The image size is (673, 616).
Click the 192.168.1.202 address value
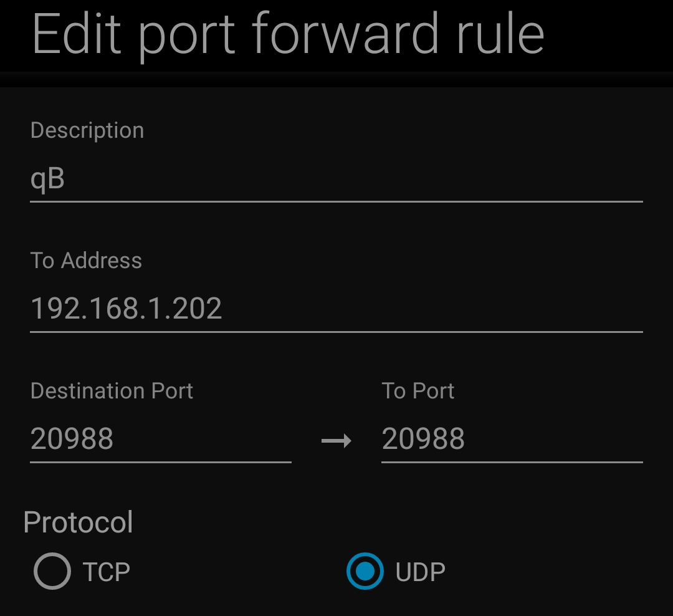point(126,309)
